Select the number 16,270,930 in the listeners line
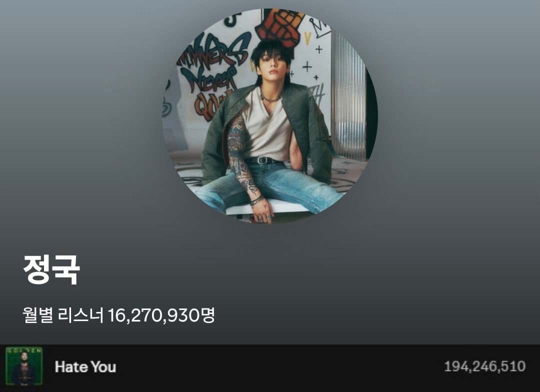Viewport: 540px width, 392px height. tap(153, 315)
